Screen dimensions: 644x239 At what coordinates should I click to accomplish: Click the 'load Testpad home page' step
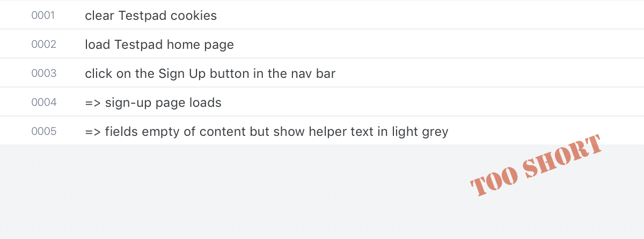click(159, 45)
